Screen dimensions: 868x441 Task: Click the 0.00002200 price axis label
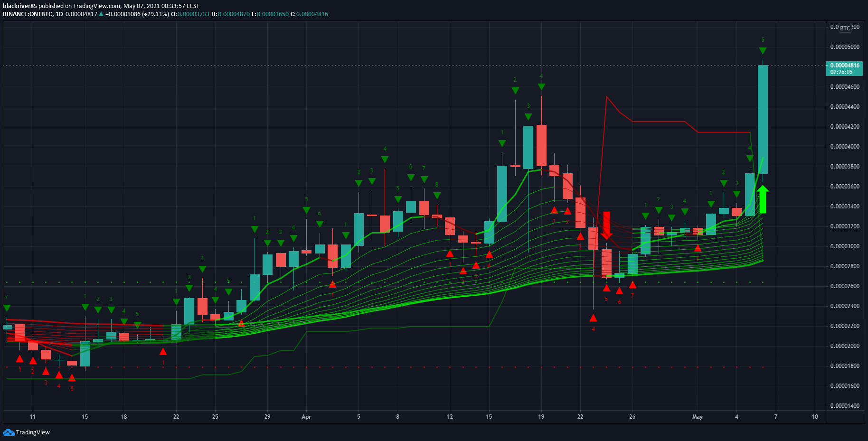[845, 326]
